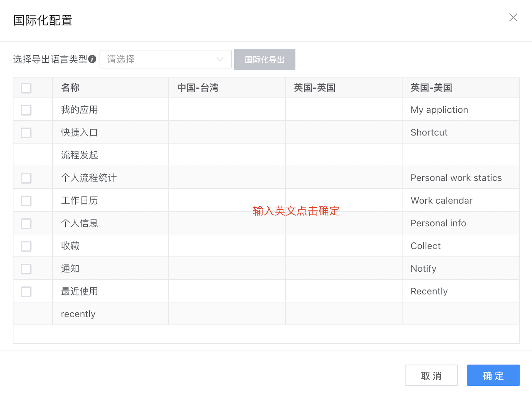
Task: Click the Shortcut translation text
Action: click(x=429, y=132)
